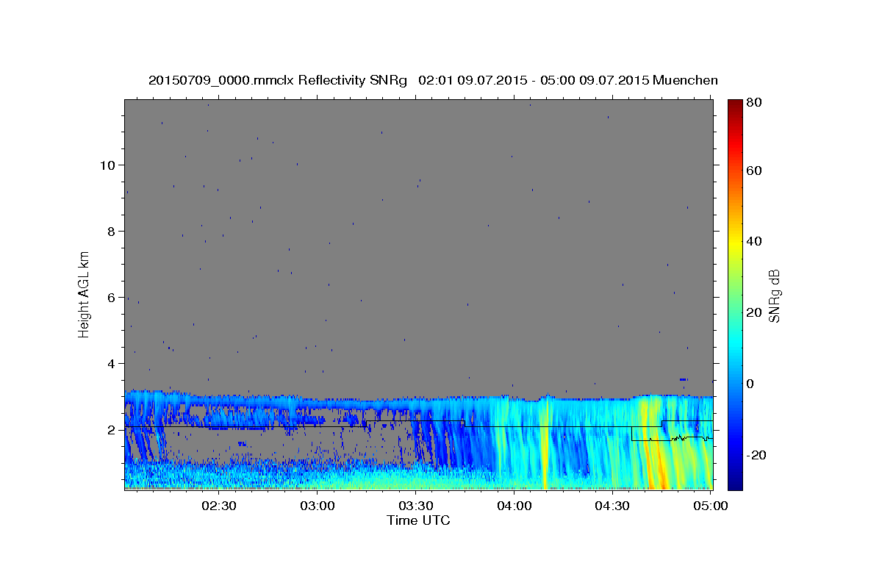Click the colorbar value 80
Image resolution: width=882 pixels, height=588 pixels.
(755, 103)
